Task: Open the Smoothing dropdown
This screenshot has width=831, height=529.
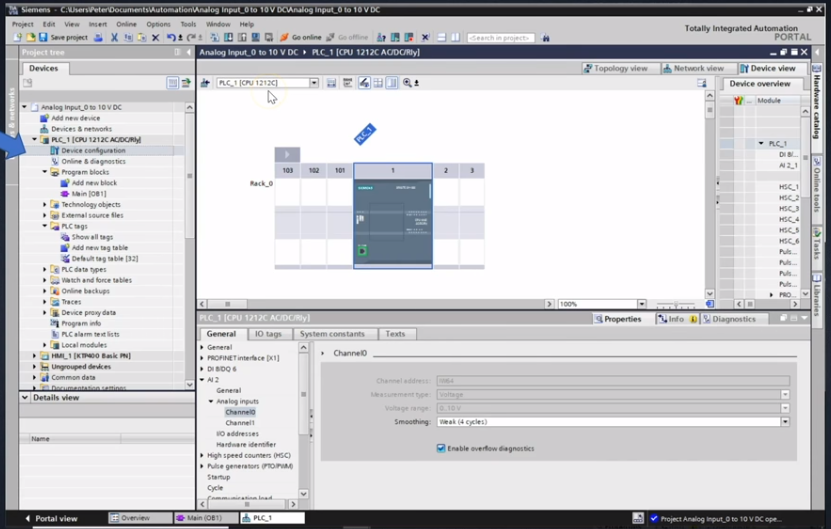Action: point(785,422)
